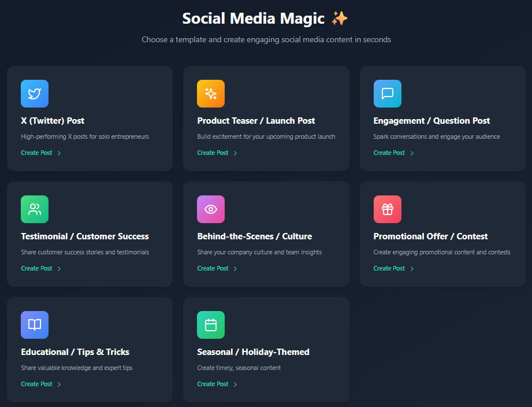Image resolution: width=532 pixels, height=407 pixels.
Task: Select the Product Teaser sparkle icon
Action: tap(211, 93)
